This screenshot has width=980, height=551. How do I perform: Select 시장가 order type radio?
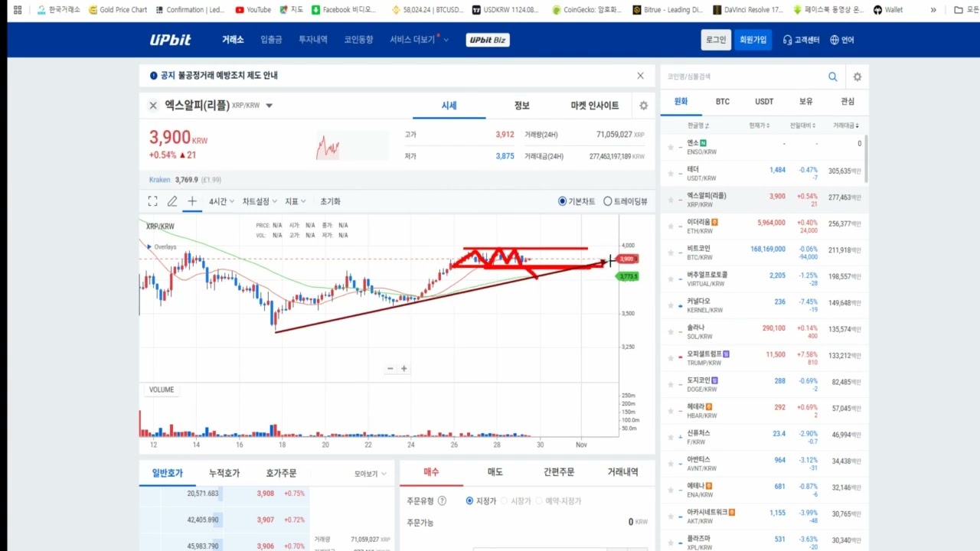click(x=505, y=500)
